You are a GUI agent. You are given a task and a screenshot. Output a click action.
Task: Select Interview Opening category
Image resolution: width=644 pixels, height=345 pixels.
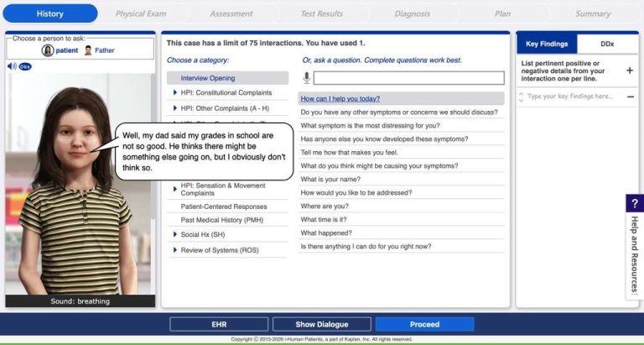[227, 78]
